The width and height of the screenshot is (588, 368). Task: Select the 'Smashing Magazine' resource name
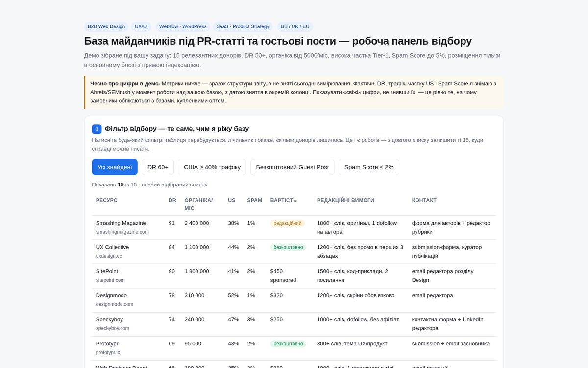(121, 223)
